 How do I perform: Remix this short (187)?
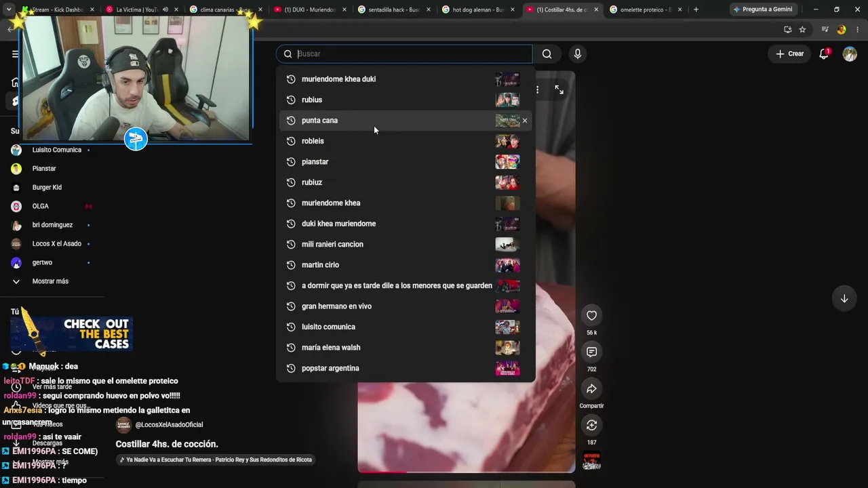[x=591, y=425]
